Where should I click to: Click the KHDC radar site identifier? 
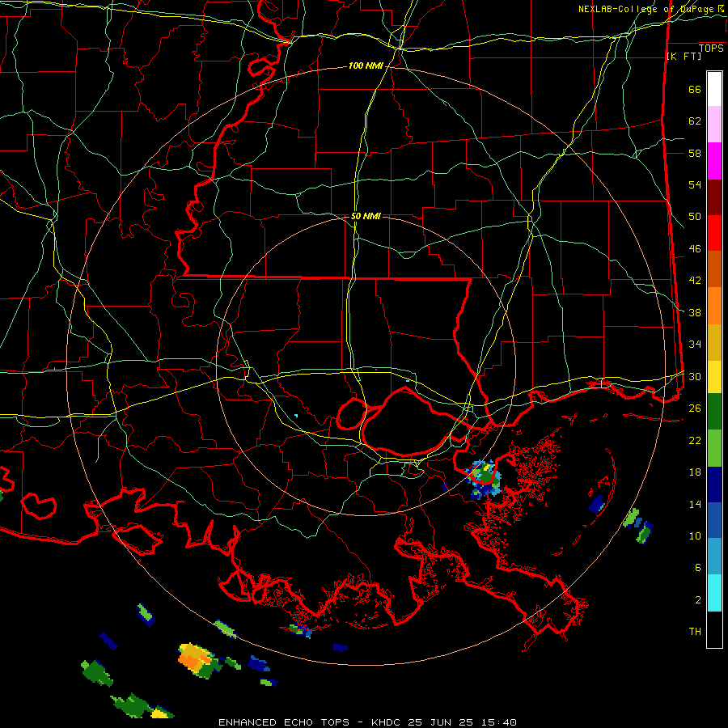click(x=387, y=722)
